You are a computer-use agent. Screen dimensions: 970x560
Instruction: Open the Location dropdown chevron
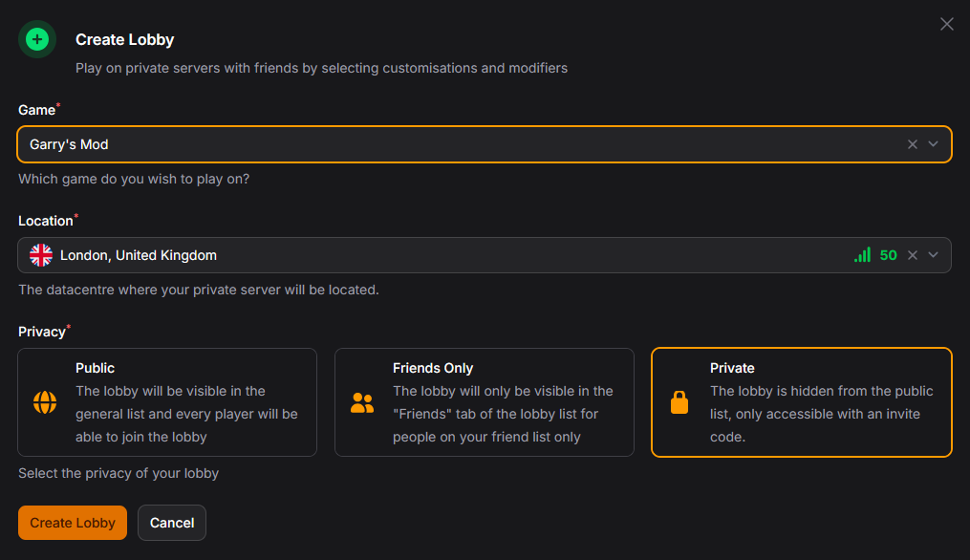click(934, 255)
